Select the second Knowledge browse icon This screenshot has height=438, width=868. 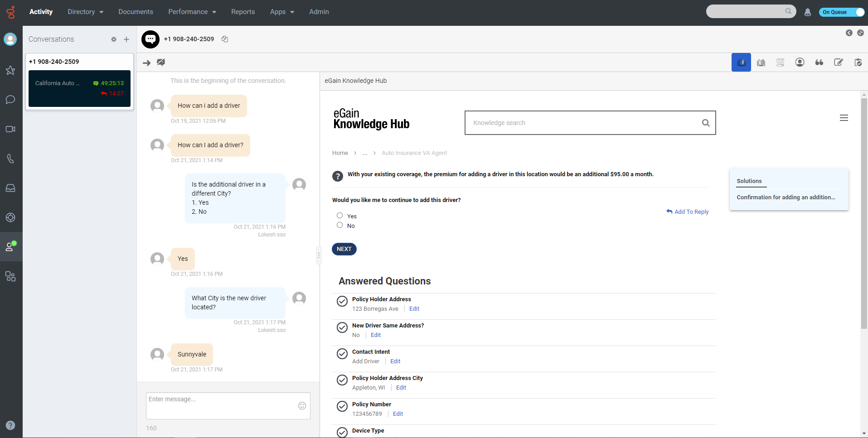click(761, 62)
